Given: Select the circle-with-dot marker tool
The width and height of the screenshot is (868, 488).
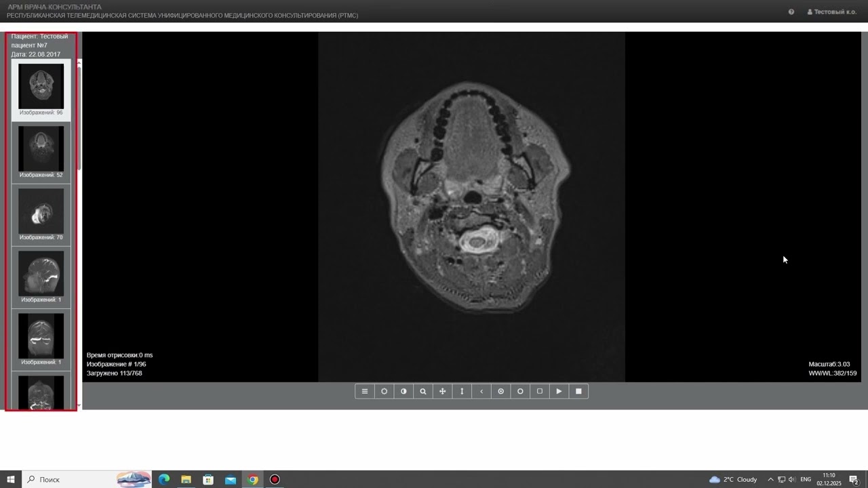Looking at the screenshot, I should pyautogui.click(x=500, y=391).
